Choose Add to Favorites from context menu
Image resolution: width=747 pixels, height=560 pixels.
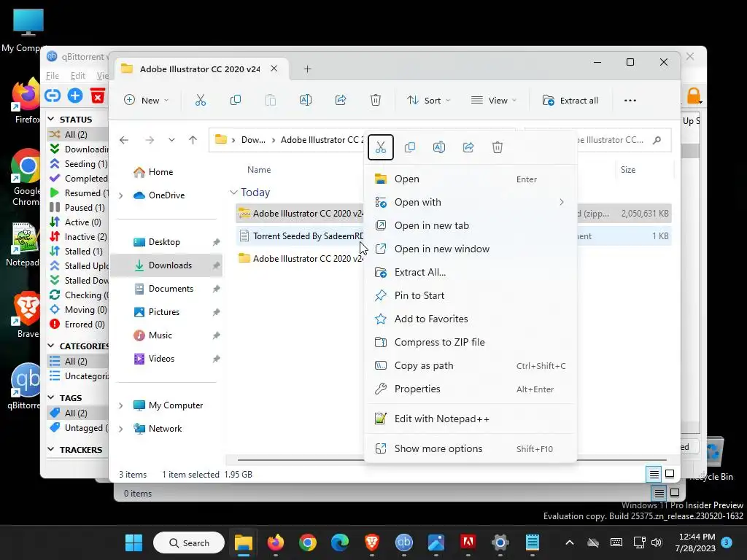point(471,319)
